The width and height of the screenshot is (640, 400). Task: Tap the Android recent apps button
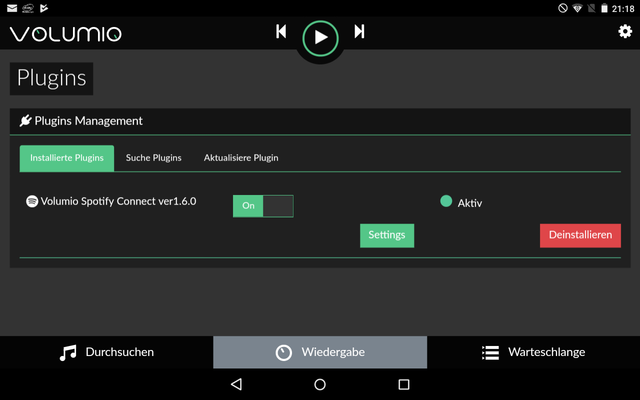404,384
